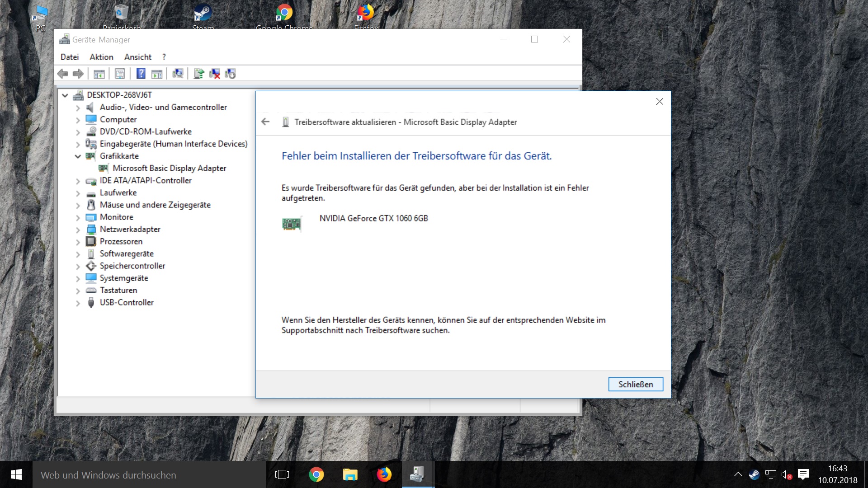Click the Properties toolbar icon

120,74
